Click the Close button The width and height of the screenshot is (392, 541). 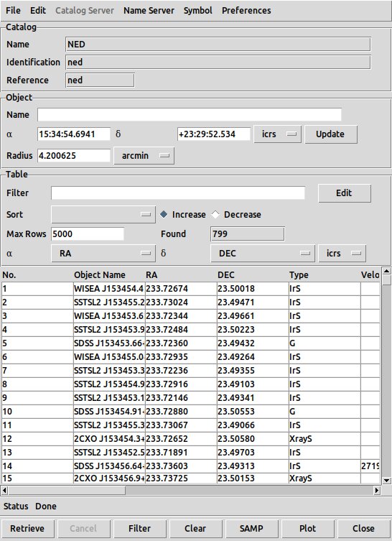[363, 528]
